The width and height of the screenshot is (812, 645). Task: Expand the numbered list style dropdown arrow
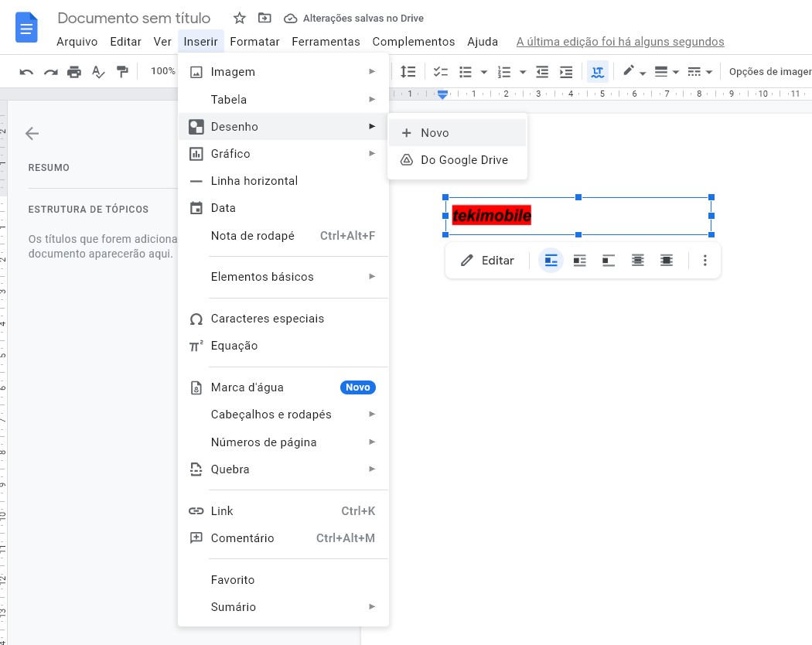(523, 72)
